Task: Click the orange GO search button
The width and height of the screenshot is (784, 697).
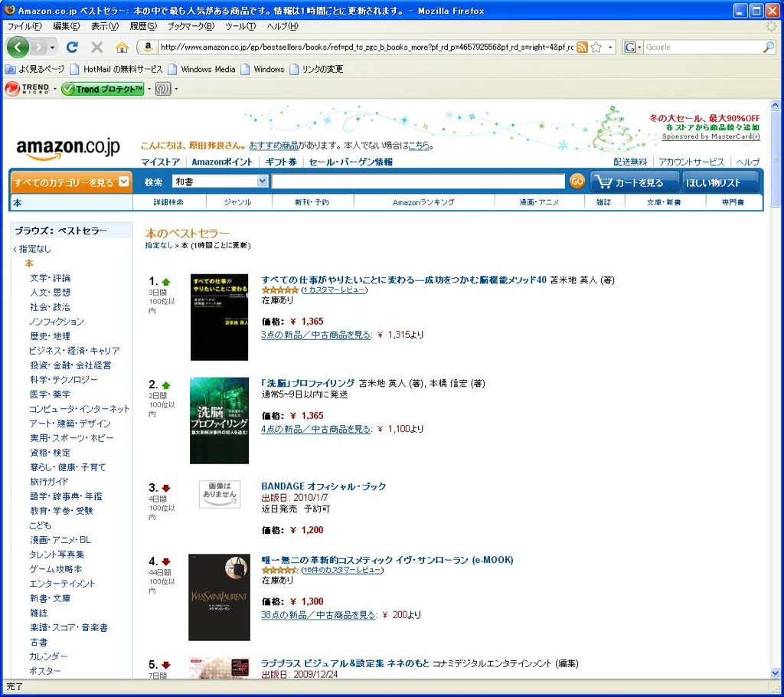Action: [x=577, y=182]
